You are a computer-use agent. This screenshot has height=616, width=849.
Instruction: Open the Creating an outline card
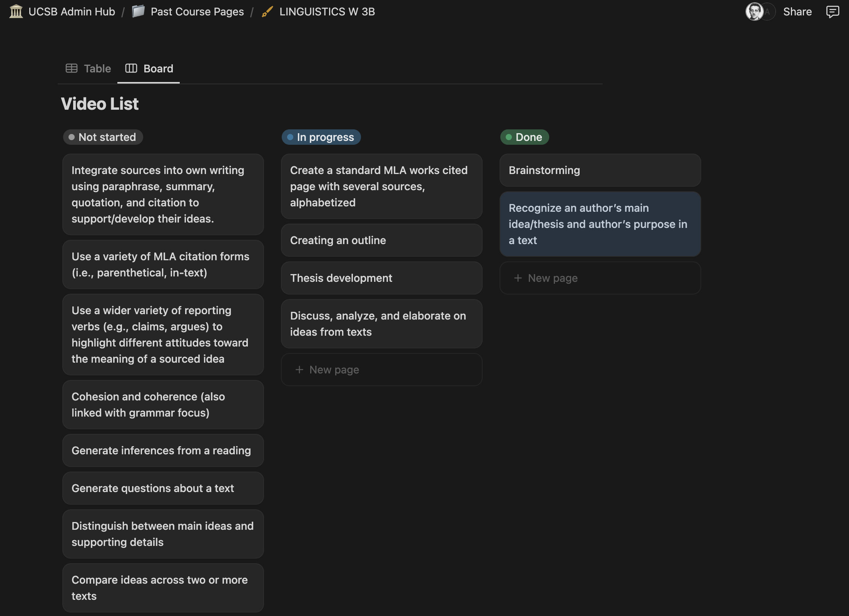[381, 240]
